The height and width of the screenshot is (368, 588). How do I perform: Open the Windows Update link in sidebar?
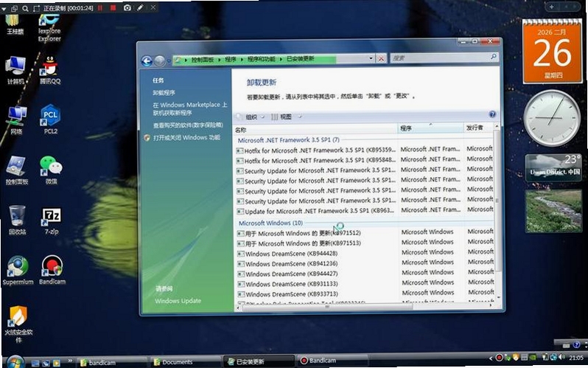coord(178,301)
